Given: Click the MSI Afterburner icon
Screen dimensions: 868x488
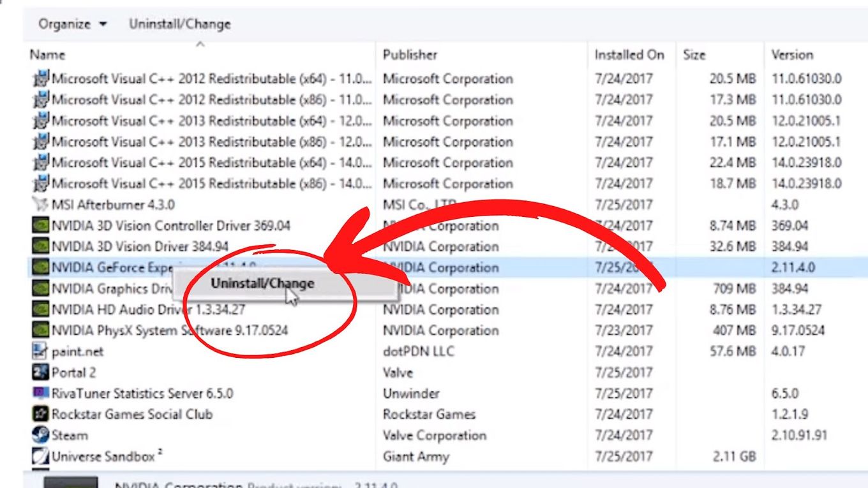Looking at the screenshot, I should [41, 205].
